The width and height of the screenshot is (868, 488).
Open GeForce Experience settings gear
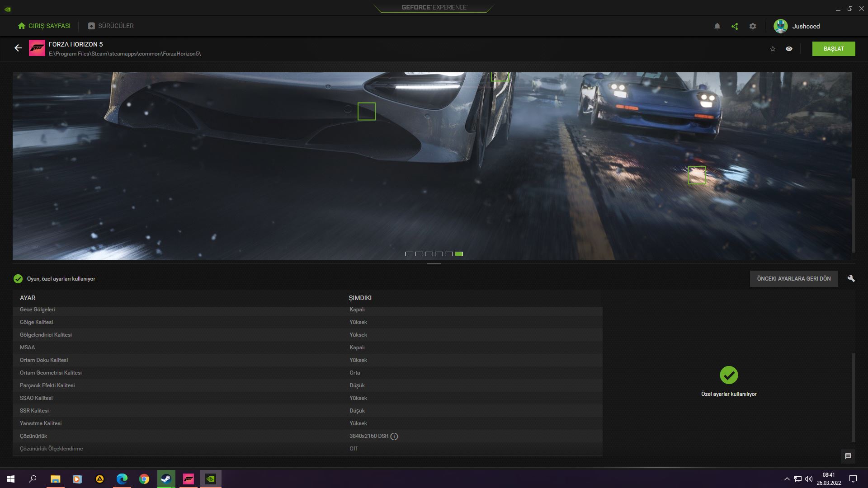coord(753,26)
